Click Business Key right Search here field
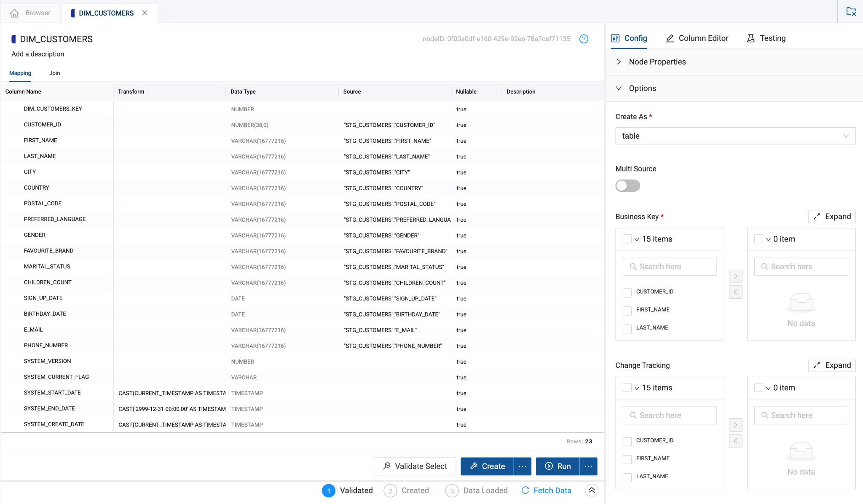The width and height of the screenshot is (863, 504). [x=801, y=267]
